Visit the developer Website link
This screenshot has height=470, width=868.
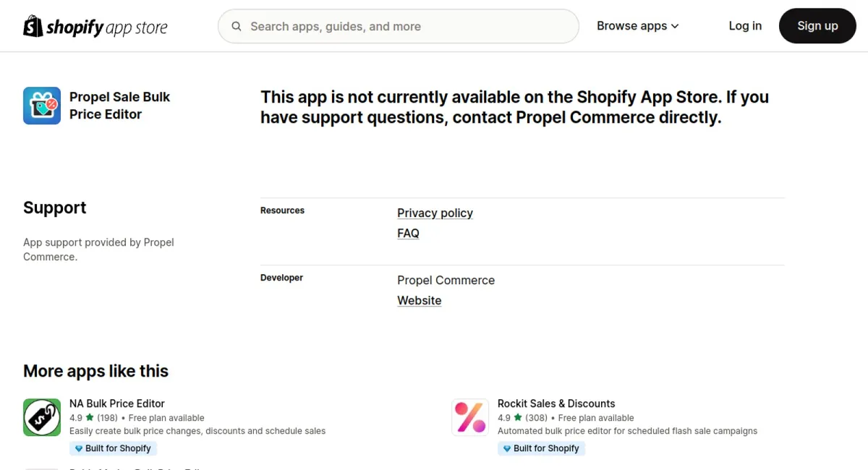pos(420,301)
